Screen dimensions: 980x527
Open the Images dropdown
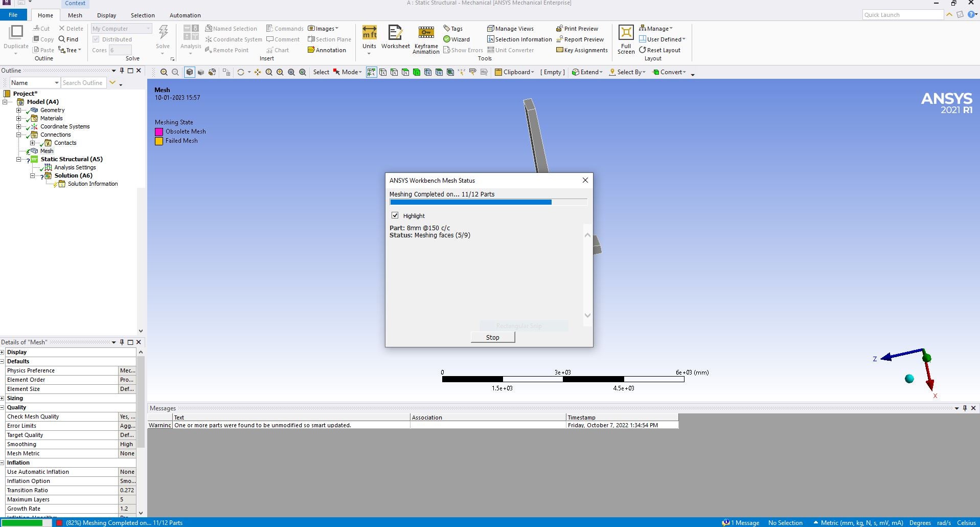click(x=323, y=29)
